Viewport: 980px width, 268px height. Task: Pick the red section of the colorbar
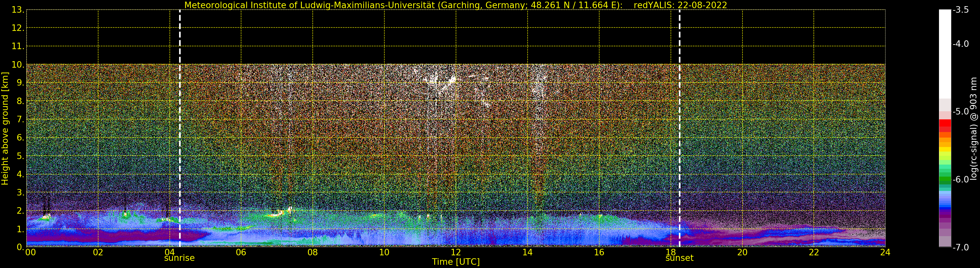tap(945, 126)
